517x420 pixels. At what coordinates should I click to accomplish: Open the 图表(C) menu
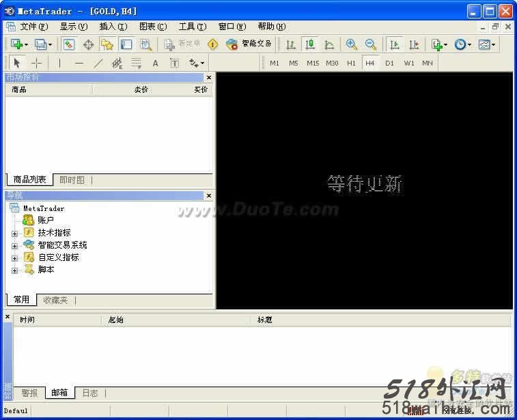pyautogui.click(x=153, y=27)
